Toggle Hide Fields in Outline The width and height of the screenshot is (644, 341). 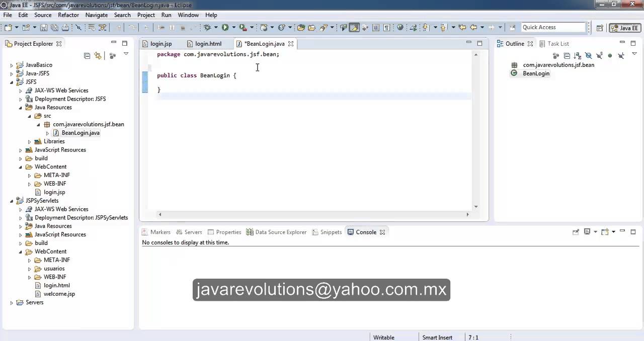[588, 56]
